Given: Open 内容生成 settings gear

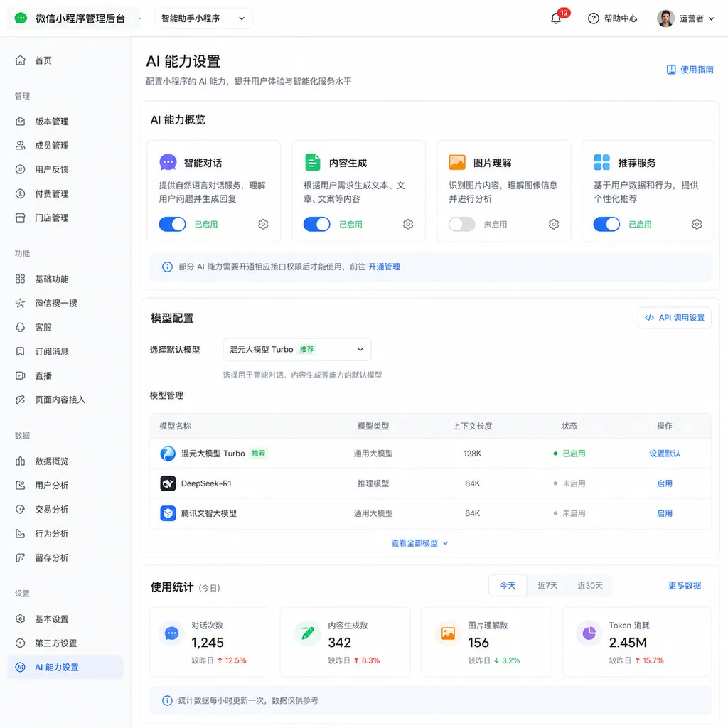Looking at the screenshot, I should tap(408, 224).
